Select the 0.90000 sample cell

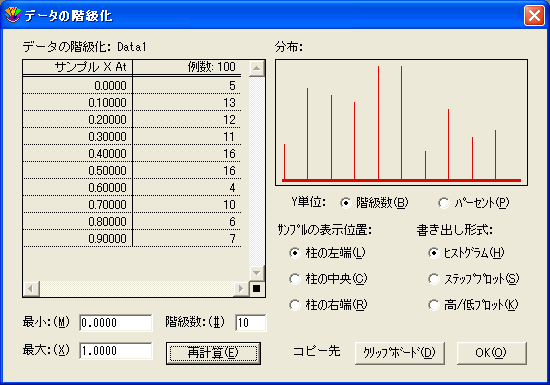tap(78, 238)
